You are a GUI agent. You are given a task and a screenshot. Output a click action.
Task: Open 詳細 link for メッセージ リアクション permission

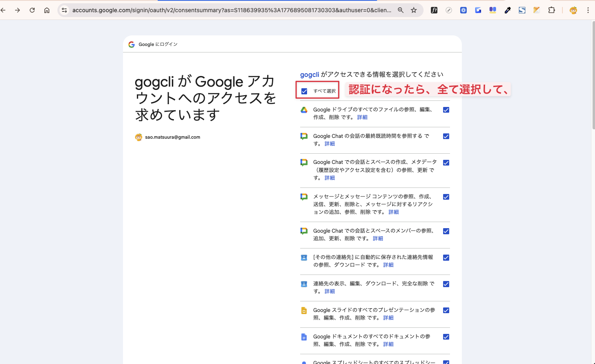coord(394,212)
